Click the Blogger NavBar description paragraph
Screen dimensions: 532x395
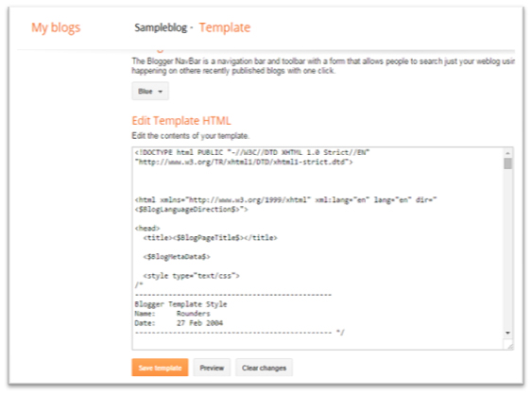[x=323, y=66]
